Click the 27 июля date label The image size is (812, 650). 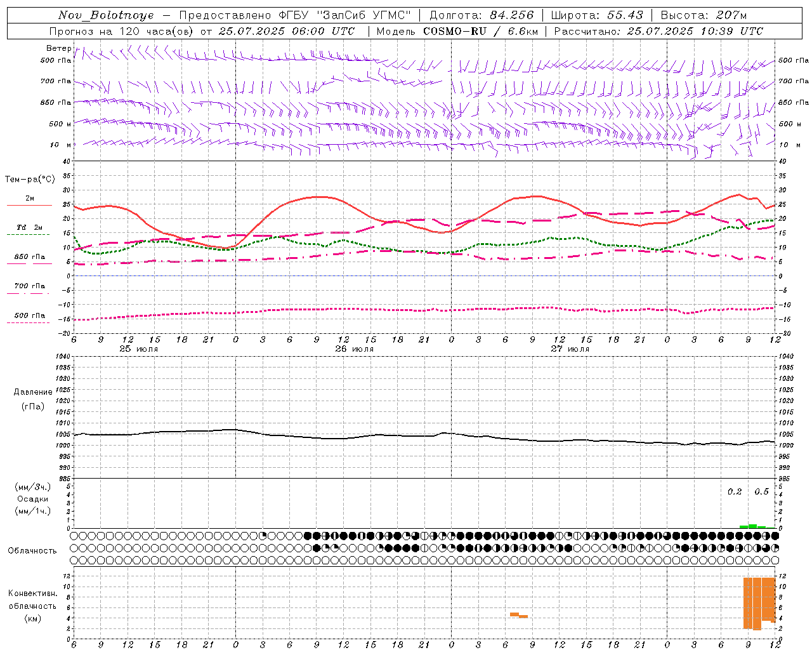570,349
